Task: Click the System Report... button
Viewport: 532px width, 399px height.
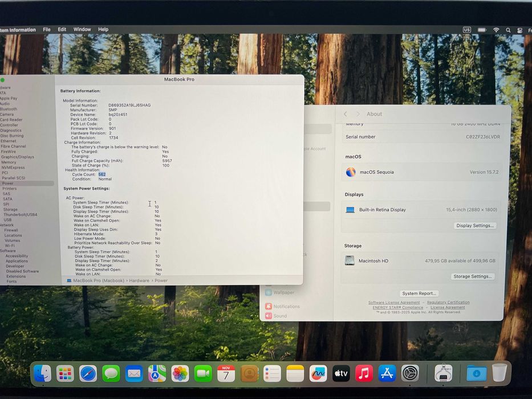Action: click(419, 294)
